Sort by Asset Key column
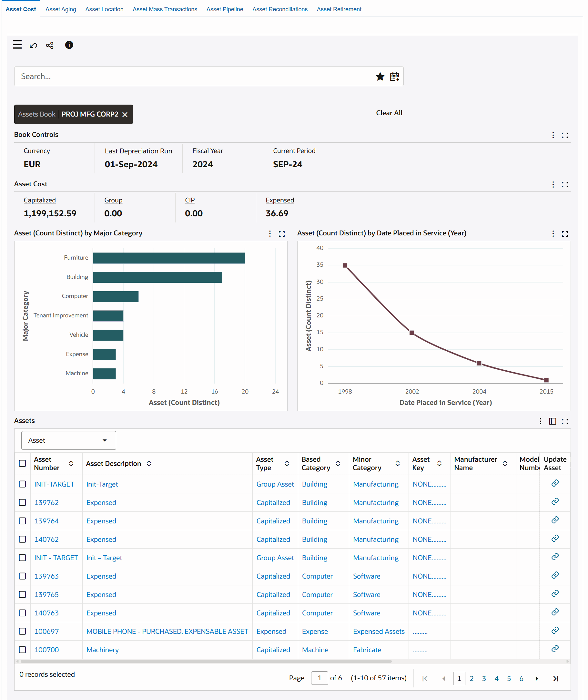Viewport: 588px width, 700px height. click(439, 463)
